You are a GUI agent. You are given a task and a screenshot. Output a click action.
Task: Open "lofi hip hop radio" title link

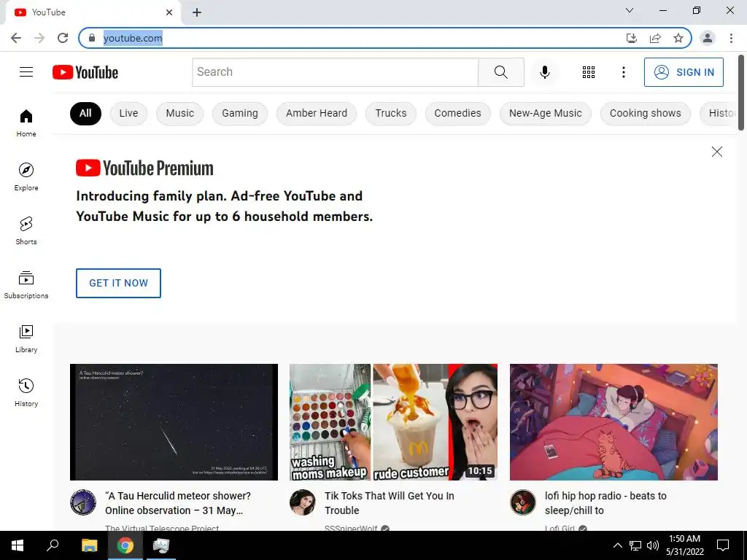[x=605, y=503]
